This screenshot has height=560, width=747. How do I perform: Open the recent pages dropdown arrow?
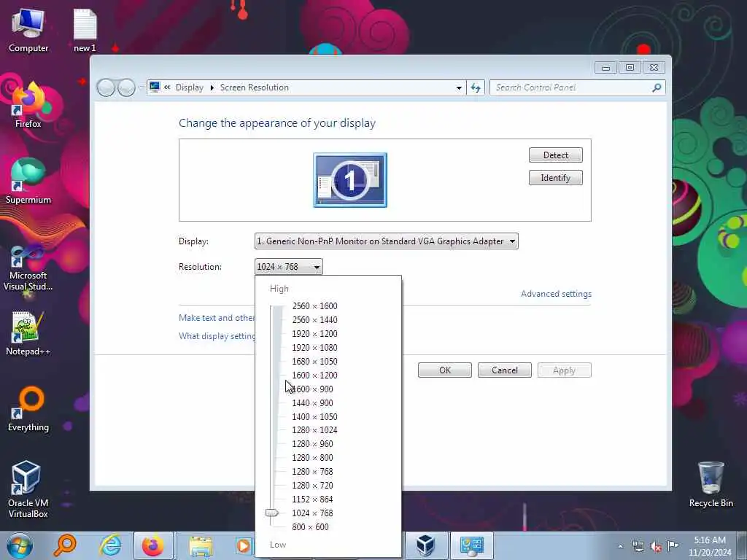[x=141, y=87]
